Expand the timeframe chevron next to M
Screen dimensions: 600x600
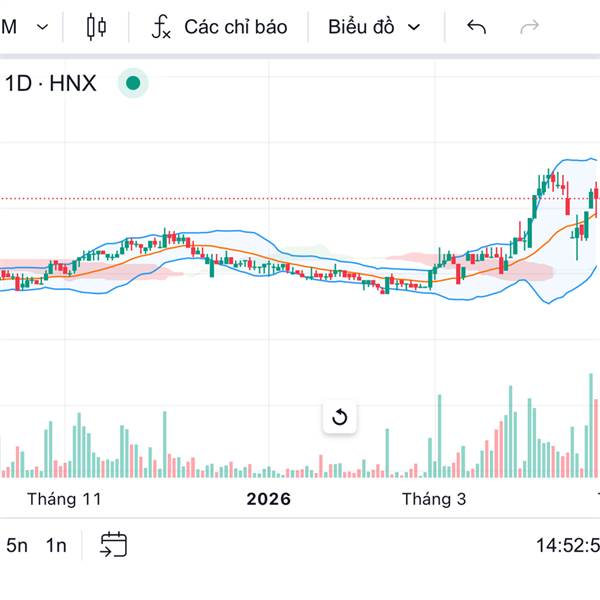41,27
